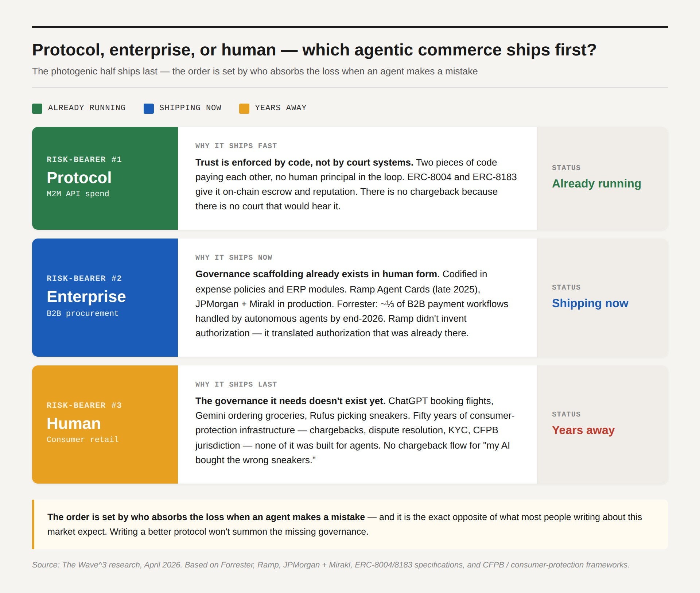Viewport: 700px width, 593px height.
Task: Click the 'Consumer retail' caption
Action: click(x=83, y=439)
